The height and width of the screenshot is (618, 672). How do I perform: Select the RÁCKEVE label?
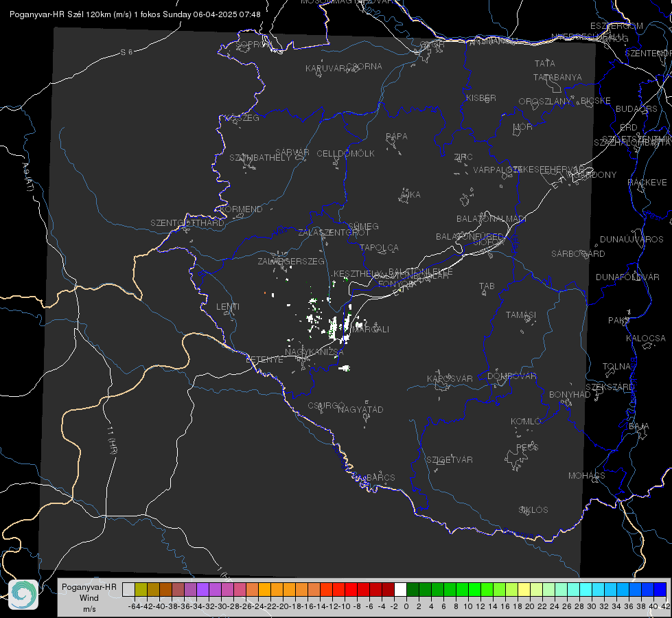pyautogui.click(x=647, y=183)
